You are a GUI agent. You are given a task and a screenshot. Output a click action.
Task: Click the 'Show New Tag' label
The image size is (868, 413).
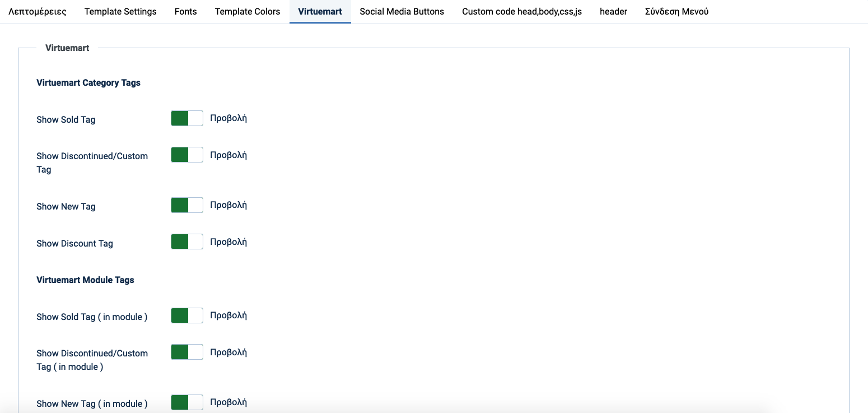pos(66,207)
